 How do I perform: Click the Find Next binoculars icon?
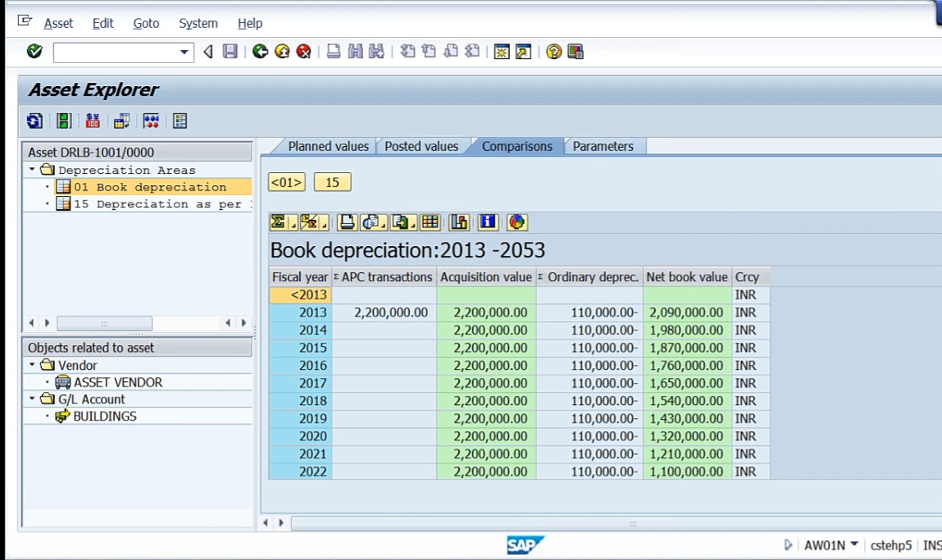pos(376,52)
